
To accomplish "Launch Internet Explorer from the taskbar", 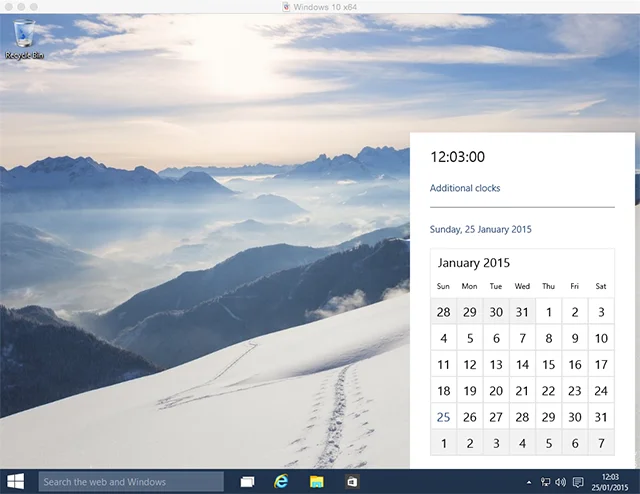I will [281, 482].
